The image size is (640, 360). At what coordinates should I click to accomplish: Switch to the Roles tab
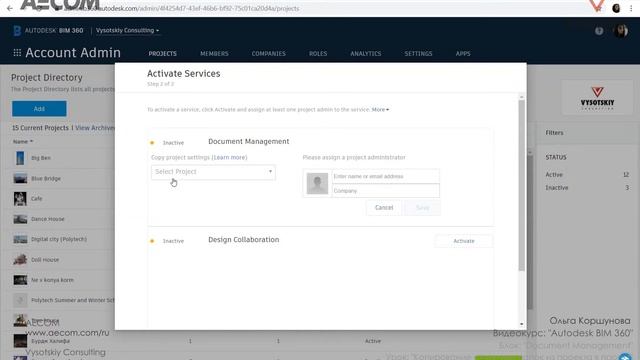[x=318, y=53]
